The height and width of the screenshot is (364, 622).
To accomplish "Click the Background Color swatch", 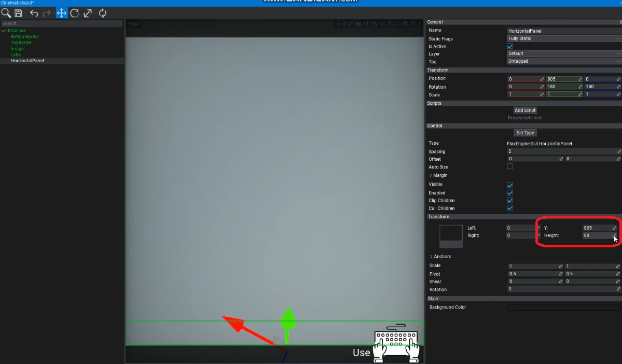I will pos(564,307).
